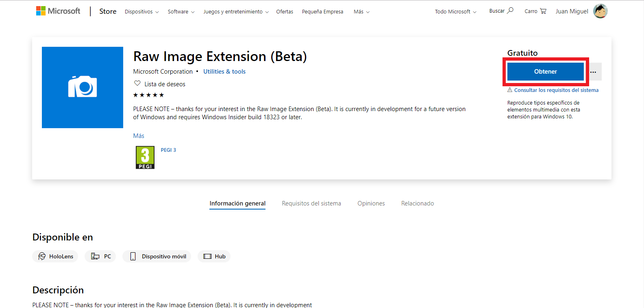
Task: Click the Lista de deseos label
Action: pyautogui.click(x=165, y=84)
